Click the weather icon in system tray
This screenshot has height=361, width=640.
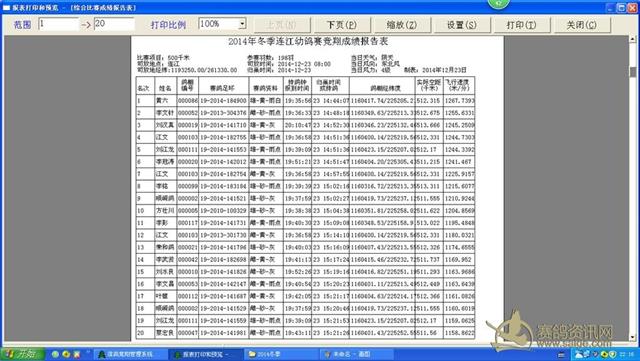coord(578,354)
